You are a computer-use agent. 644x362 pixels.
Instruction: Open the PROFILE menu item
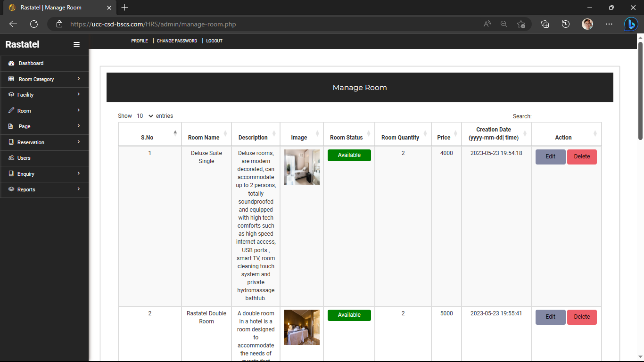coord(140,41)
